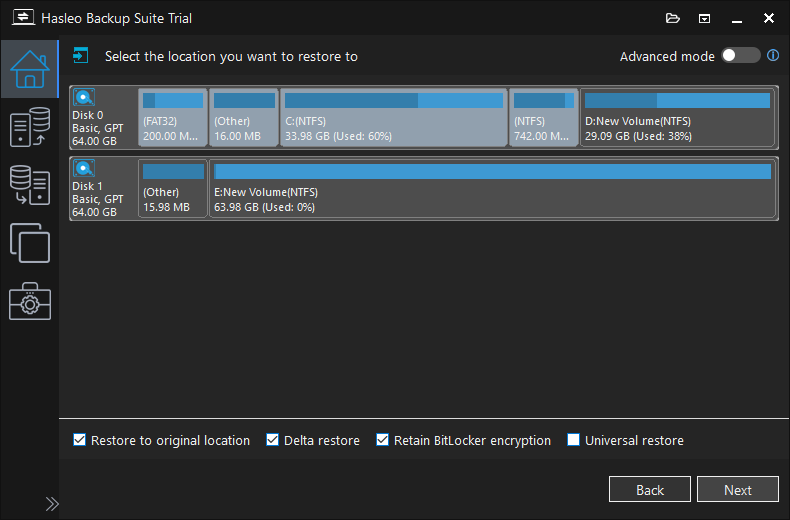Open the Backup section icon in sidebar

(30, 127)
